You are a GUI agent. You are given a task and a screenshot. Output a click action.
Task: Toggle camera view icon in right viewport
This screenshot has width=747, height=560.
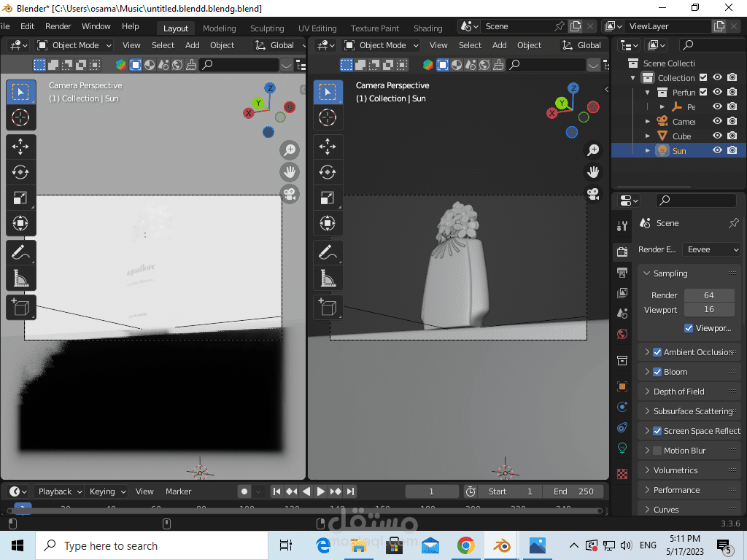(594, 195)
